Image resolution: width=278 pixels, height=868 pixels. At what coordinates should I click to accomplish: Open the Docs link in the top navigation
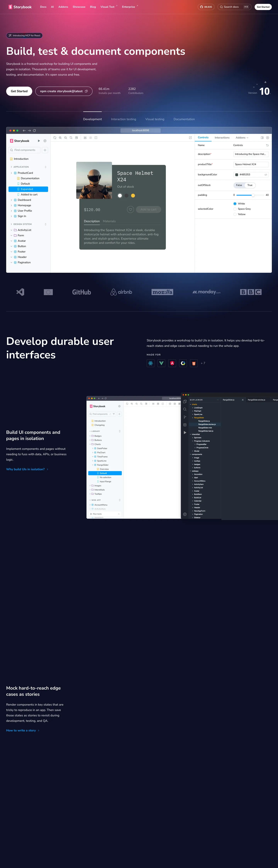(43, 7)
